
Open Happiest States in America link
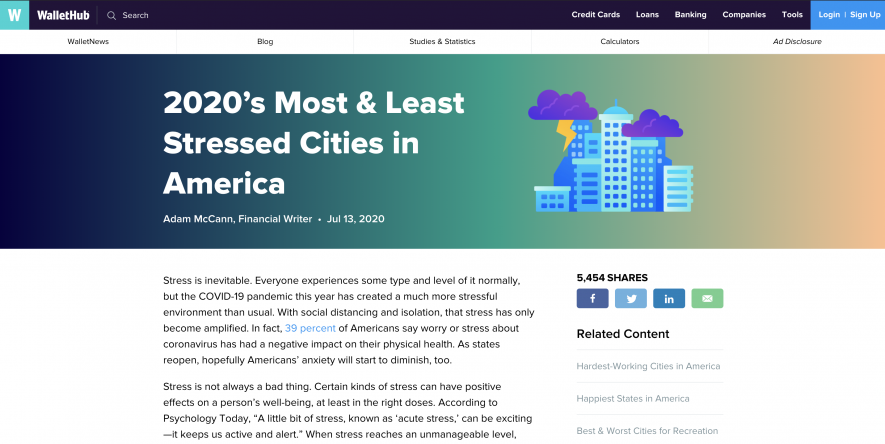(633, 398)
